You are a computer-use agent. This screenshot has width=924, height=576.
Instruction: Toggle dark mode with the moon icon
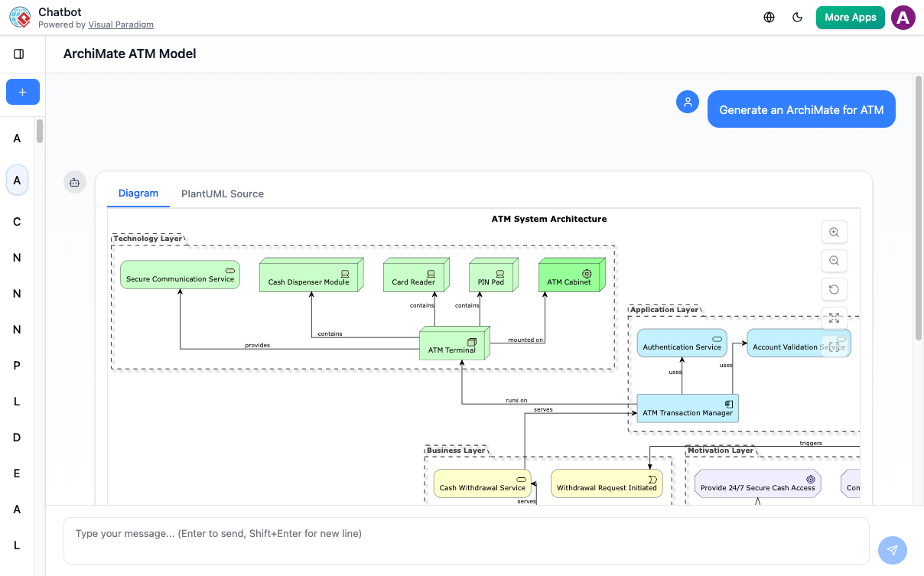pyautogui.click(x=798, y=17)
